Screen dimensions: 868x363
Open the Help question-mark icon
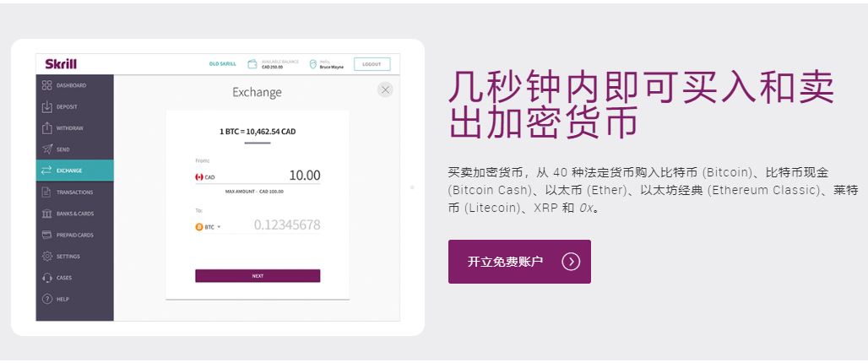[46, 299]
